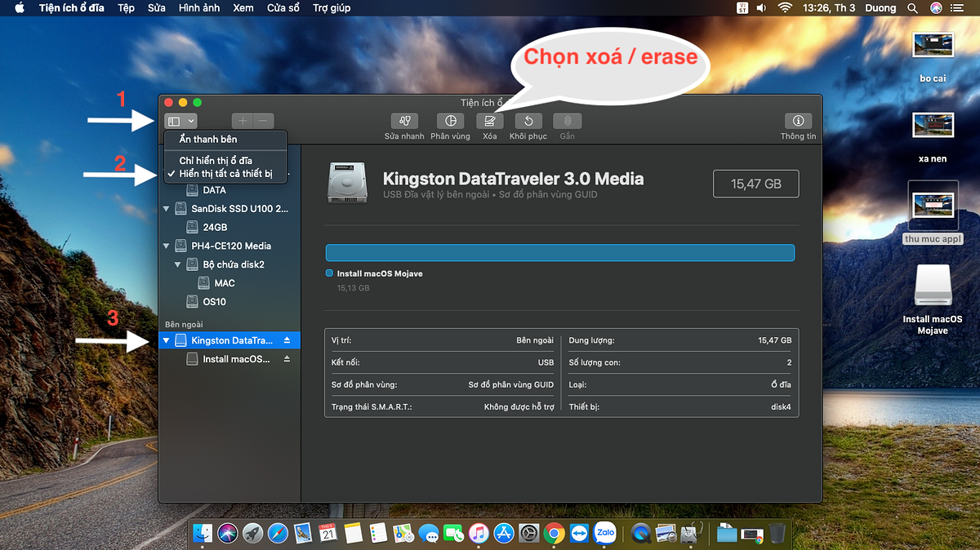This screenshot has height=550, width=980.
Task: Click the blue Install macOS Mojave legend swatch
Action: click(329, 273)
